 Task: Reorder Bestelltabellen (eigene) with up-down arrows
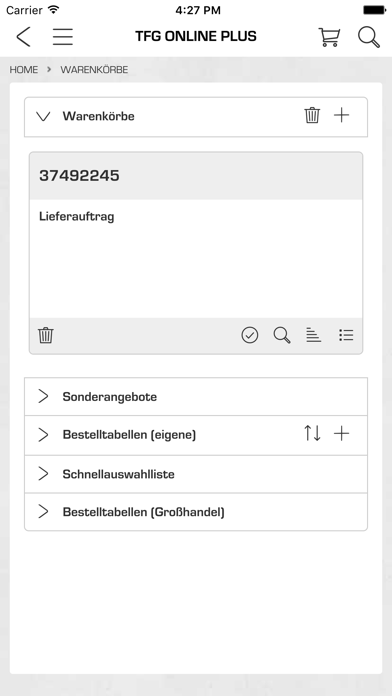(312, 433)
